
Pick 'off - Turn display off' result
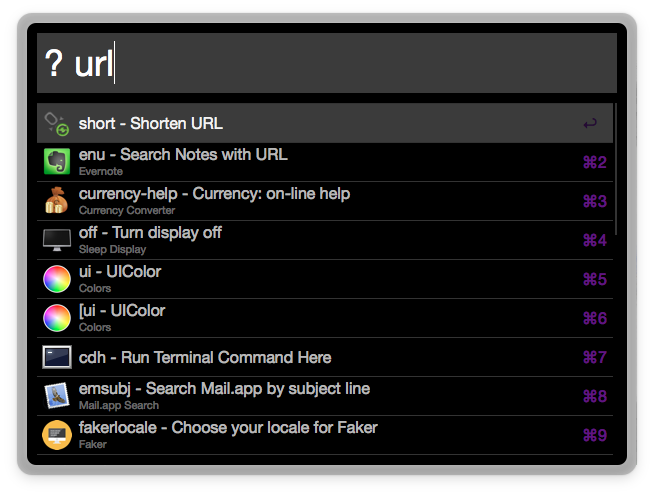click(x=150, y=233)
